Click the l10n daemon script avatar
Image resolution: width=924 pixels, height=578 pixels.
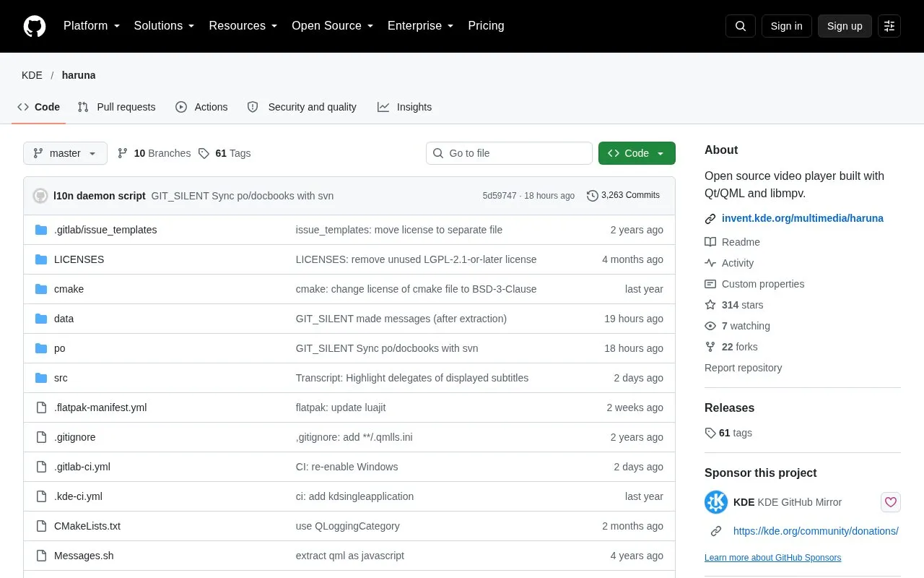(40, 196)
